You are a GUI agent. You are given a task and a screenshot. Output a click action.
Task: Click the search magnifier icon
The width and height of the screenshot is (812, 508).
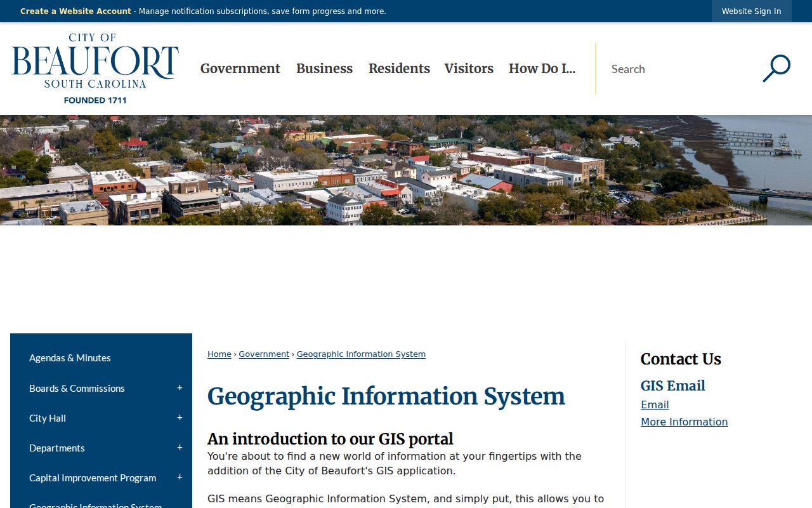point(776,69)
